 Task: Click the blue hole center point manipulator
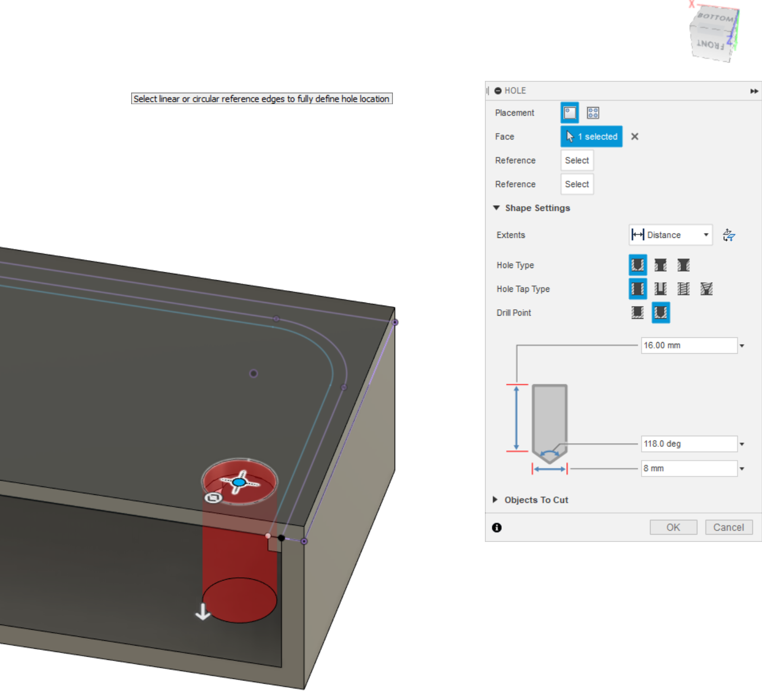(x=239, y=482)
